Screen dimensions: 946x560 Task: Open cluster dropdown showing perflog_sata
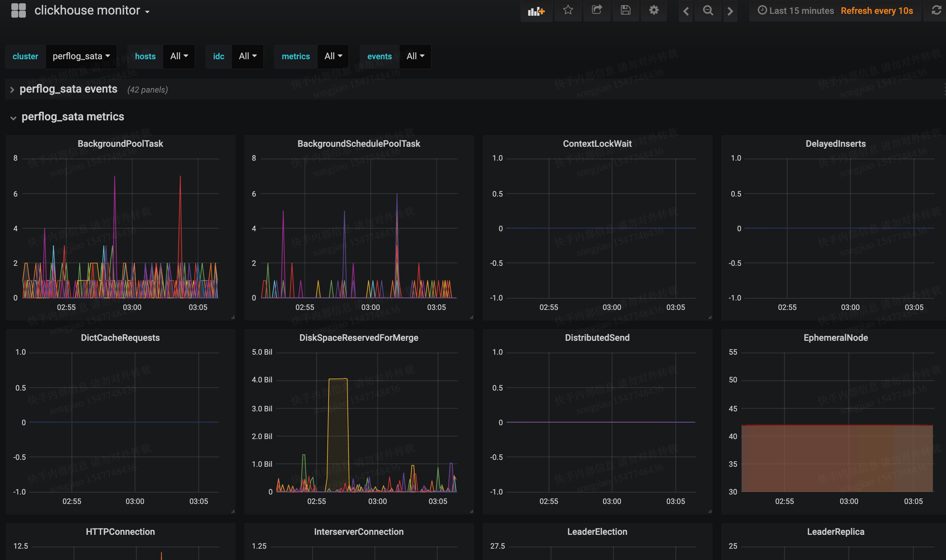(x=81, y=56)
